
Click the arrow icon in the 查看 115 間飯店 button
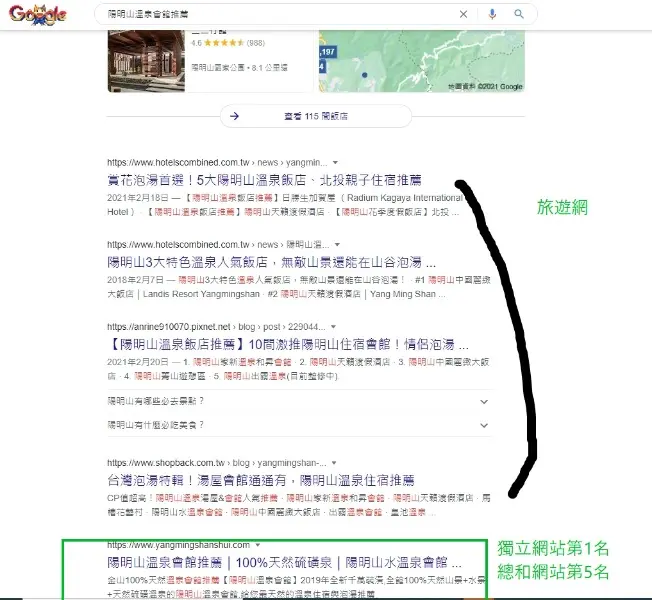click(x=235, y=116)
